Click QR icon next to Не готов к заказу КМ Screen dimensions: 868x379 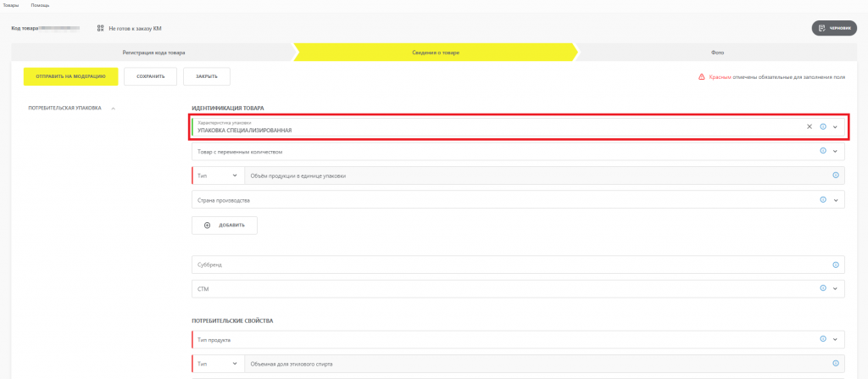[100, 28]
